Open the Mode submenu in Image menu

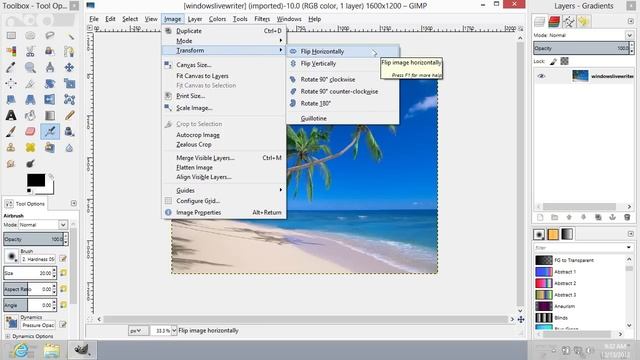pos(224,41)
